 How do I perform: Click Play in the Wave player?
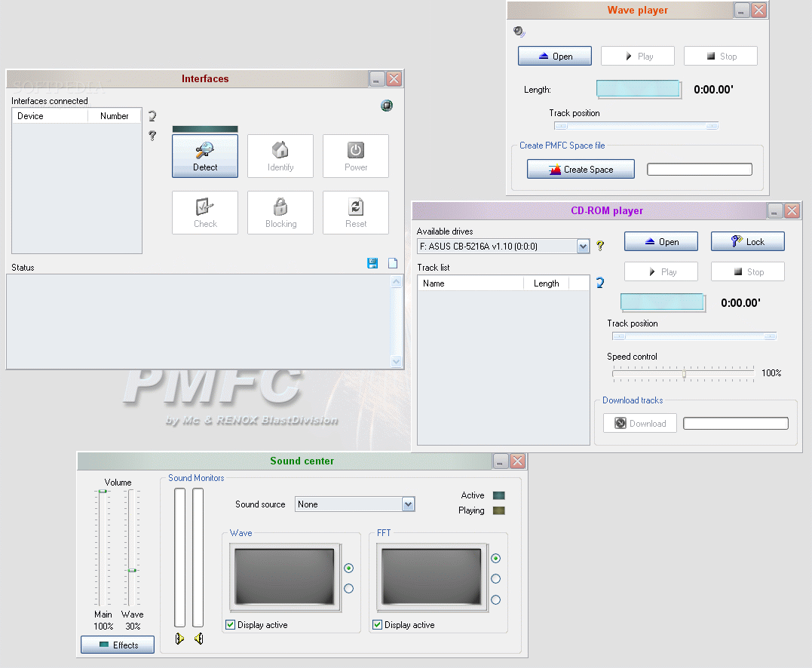tap(638, 56)
